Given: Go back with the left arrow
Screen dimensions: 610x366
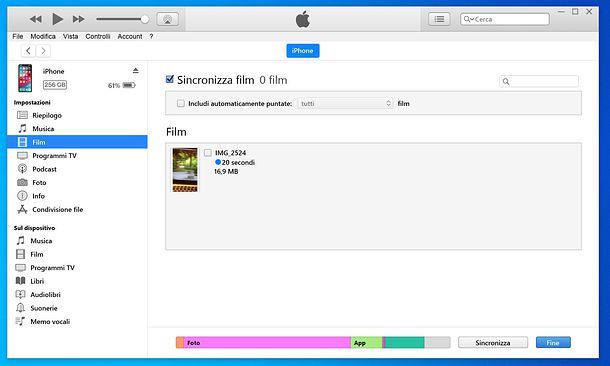Looking at the screenshot, I should tap(28, 51).
